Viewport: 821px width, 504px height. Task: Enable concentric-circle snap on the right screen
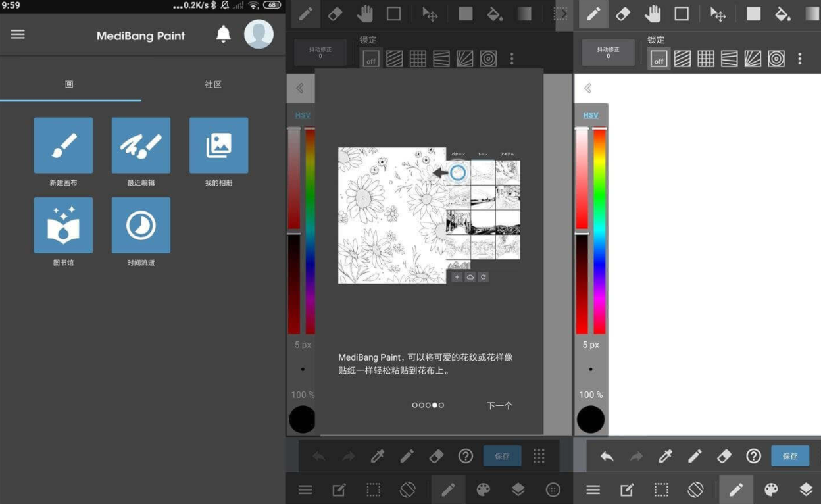click(x=776, y=59)
